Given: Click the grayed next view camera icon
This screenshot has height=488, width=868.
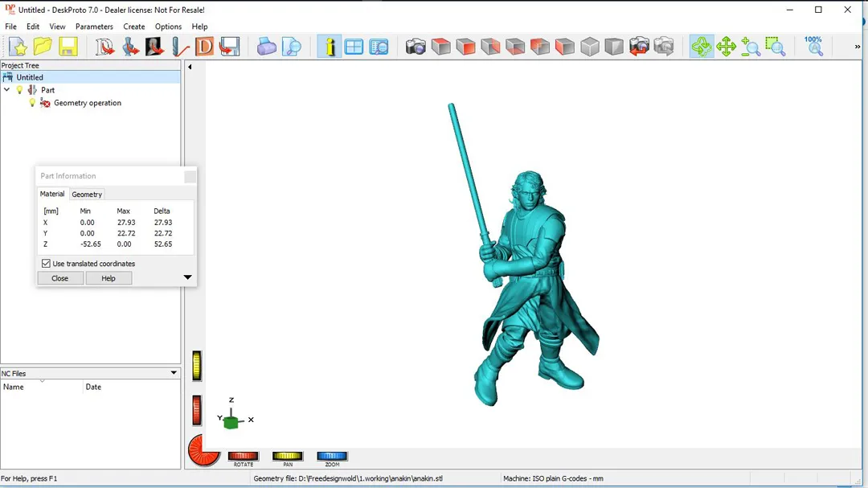Looking at the screenshot, I should tap(664, 47).
